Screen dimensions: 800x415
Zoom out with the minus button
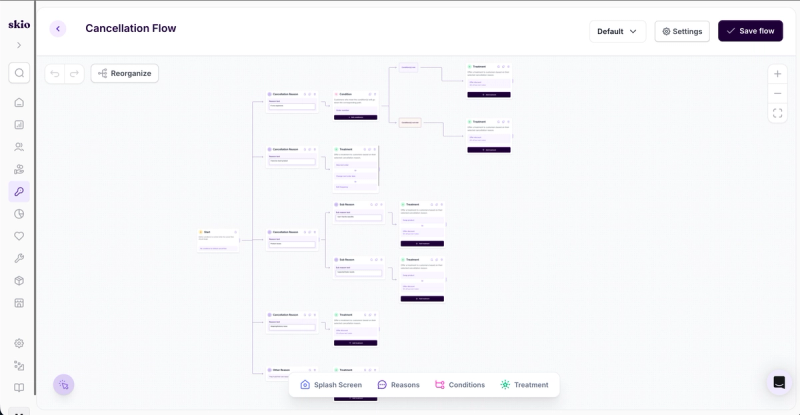coord(777,93)
